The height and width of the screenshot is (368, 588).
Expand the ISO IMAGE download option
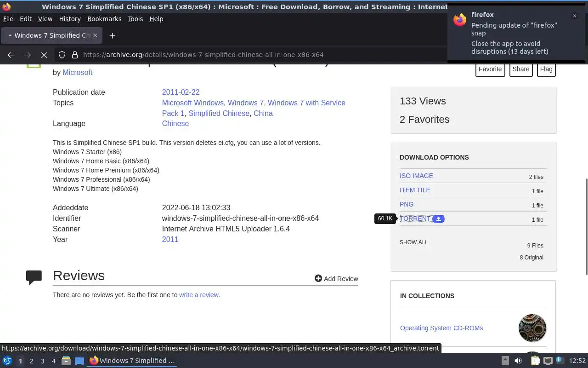(x=416, y=176)
